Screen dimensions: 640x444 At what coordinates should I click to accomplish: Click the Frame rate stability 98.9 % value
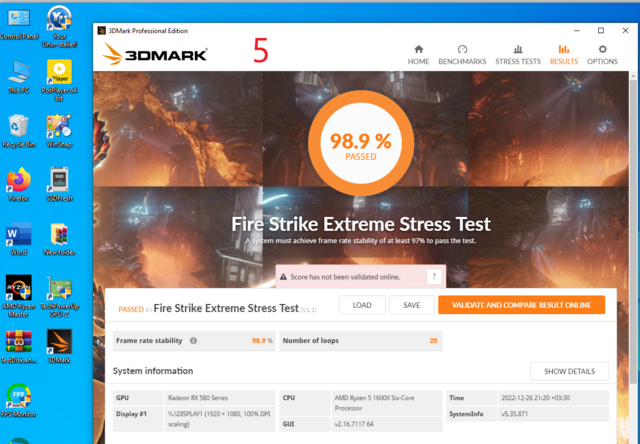click(x=262, y=340)
